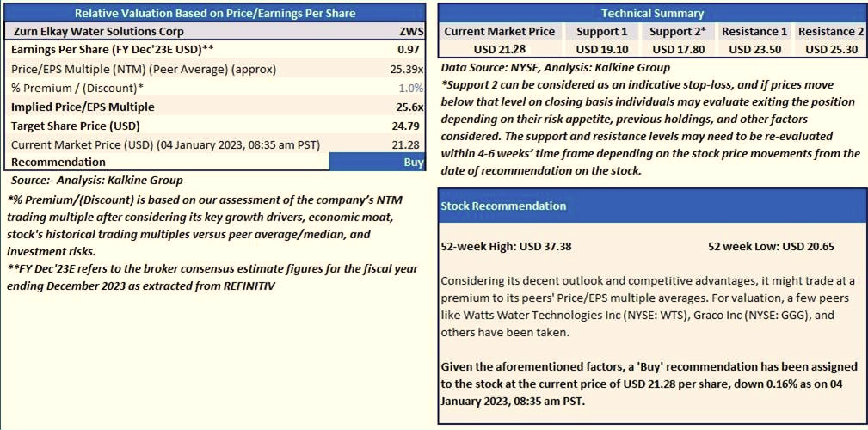This screenshot has height=430, width=868.
Task: Click the 52-week High USD 37.38 text
Action: [x=506, y=246]
